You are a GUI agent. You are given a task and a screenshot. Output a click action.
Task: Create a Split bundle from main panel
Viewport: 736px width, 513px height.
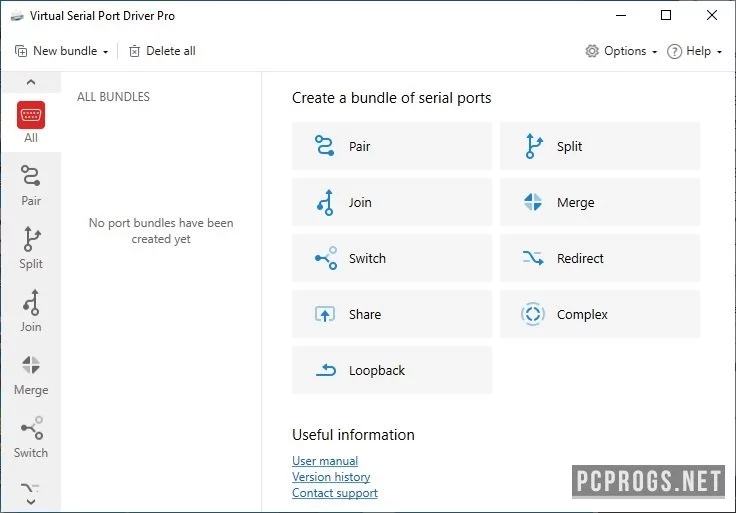(x=600, y=146)
